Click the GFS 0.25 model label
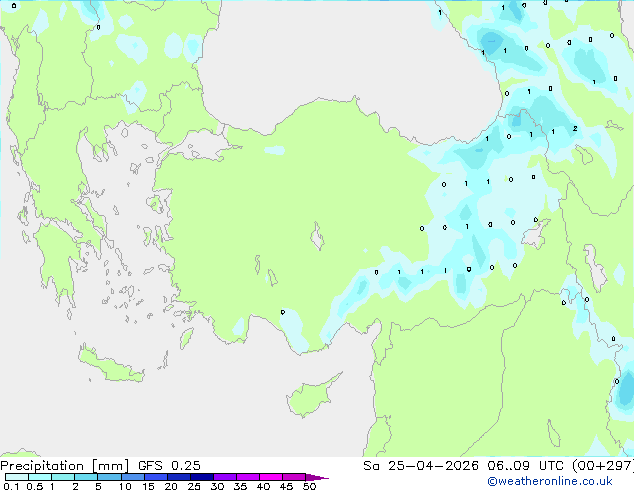The width and height of the screenshot is (634, 490). 163,465
